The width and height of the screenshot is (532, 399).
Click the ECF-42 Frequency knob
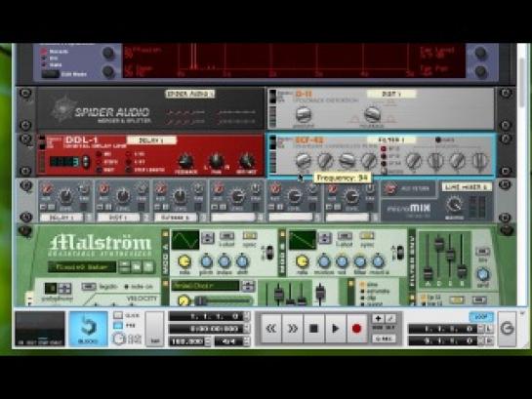[x=303, y=161]
